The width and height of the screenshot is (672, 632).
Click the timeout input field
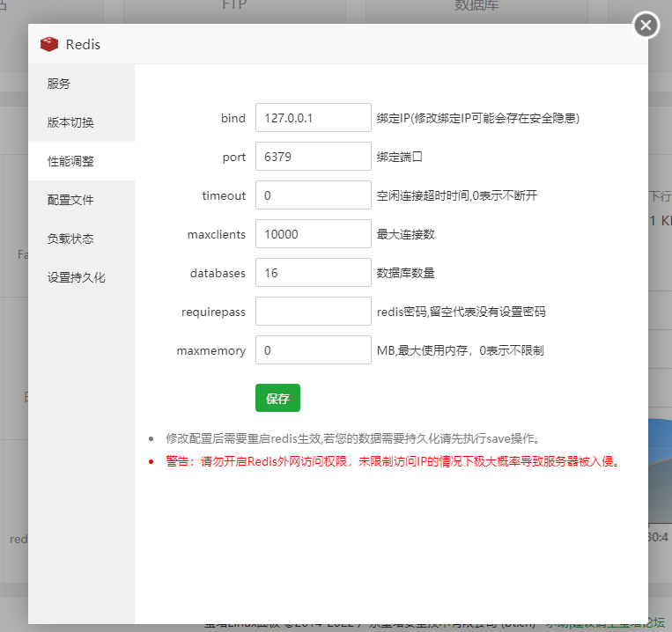coord(314,195)
